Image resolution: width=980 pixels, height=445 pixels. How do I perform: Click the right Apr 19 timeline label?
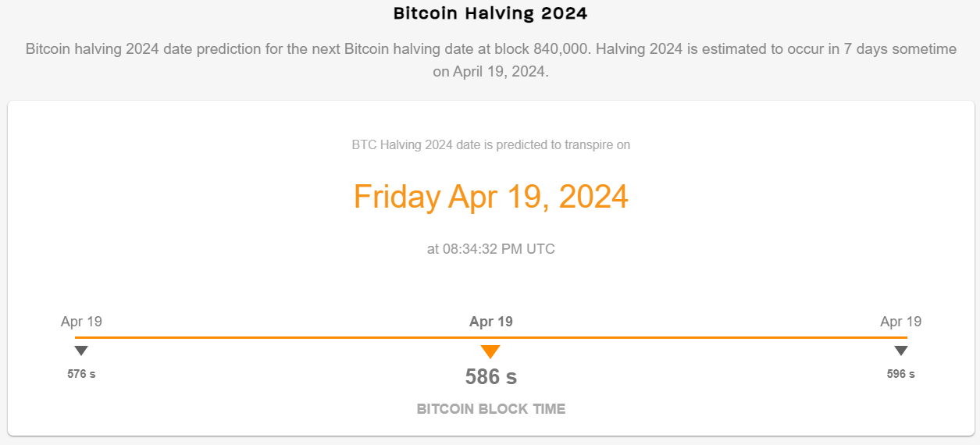pyautogui.click(x=901, y=322)
